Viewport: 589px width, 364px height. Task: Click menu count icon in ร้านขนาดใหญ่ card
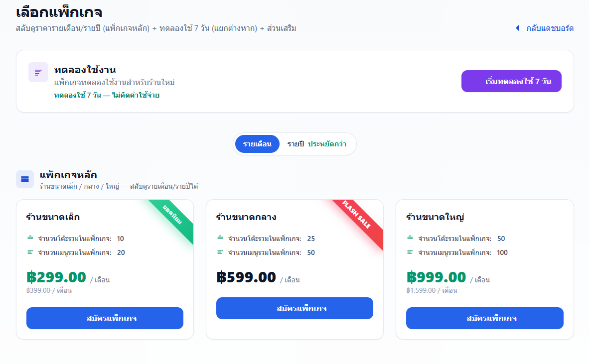(410, 252)
